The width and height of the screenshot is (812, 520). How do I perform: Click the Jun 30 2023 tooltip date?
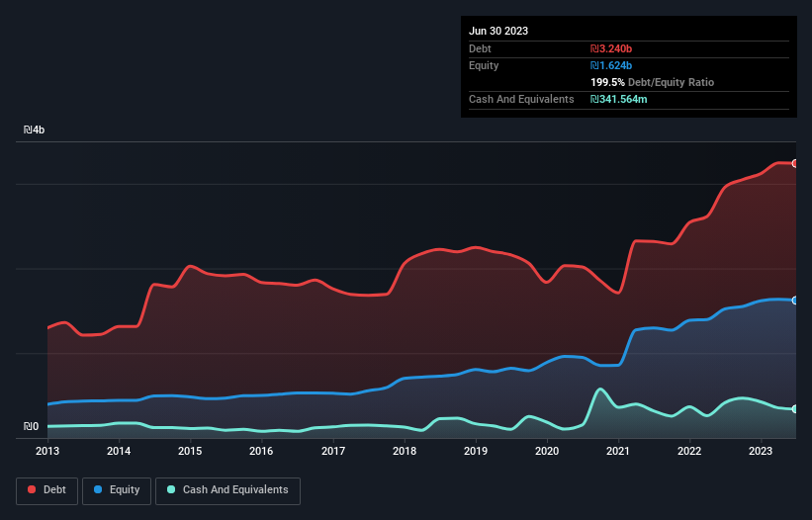coord(498,31)
